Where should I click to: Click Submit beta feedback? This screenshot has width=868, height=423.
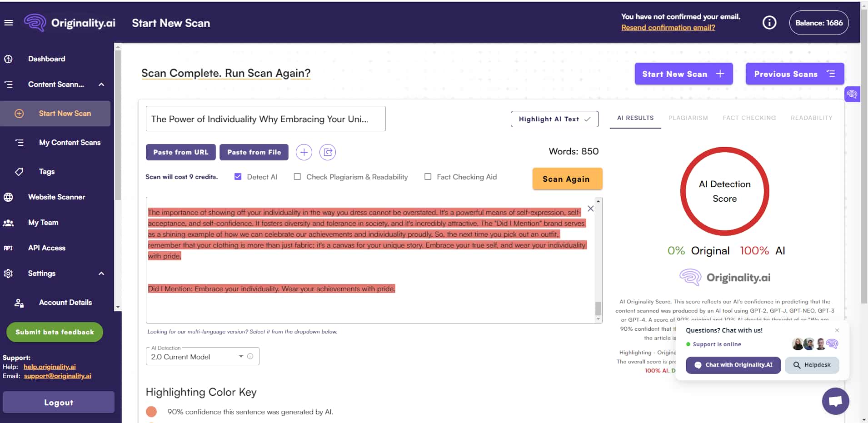(55, 332)
